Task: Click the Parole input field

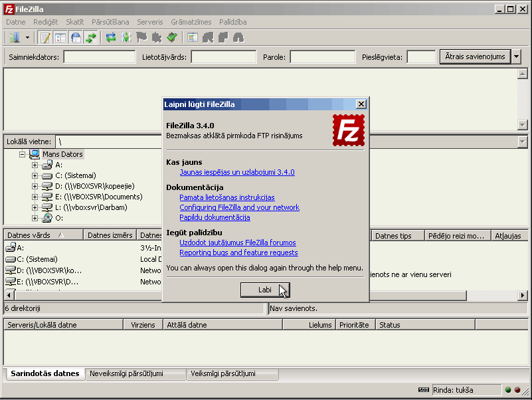Action: pos(323,56)
